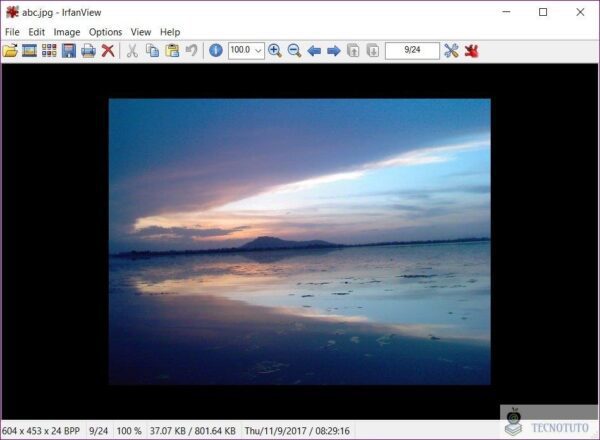Undo the last action arrow icon

191,51
